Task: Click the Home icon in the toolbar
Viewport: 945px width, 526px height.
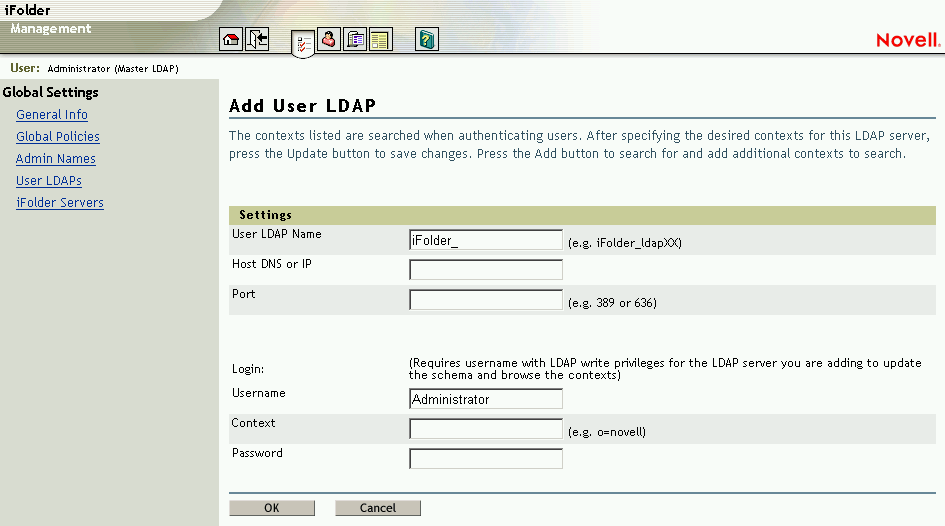Action: 231,40
